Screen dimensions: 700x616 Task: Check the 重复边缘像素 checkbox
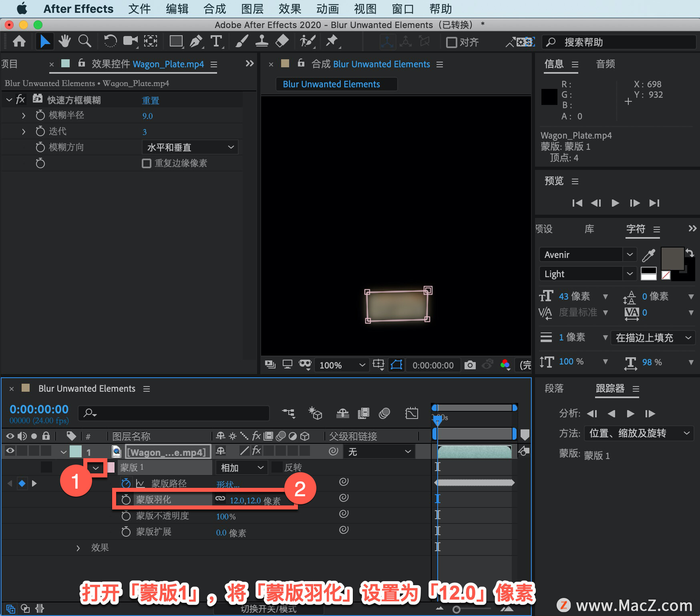click(x=147, y=163)
